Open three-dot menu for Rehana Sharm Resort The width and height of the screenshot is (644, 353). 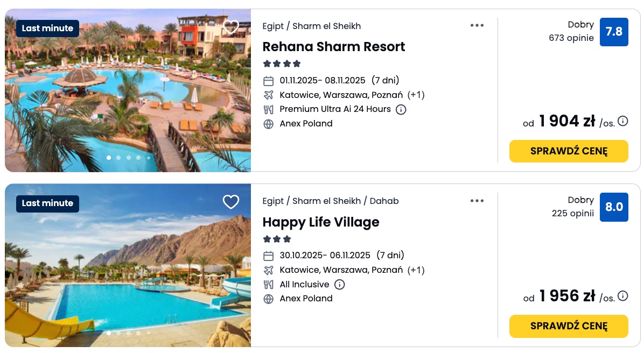(477, 25)
